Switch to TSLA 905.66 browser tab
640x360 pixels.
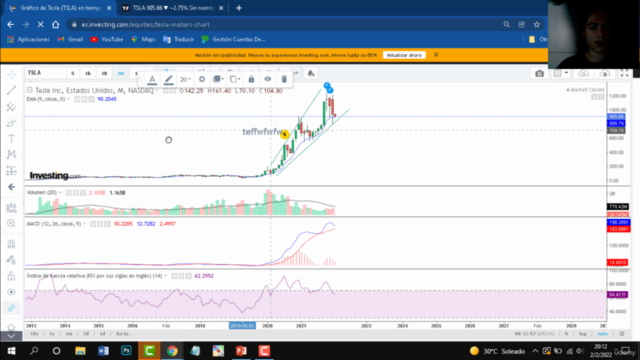pos(173,8)
